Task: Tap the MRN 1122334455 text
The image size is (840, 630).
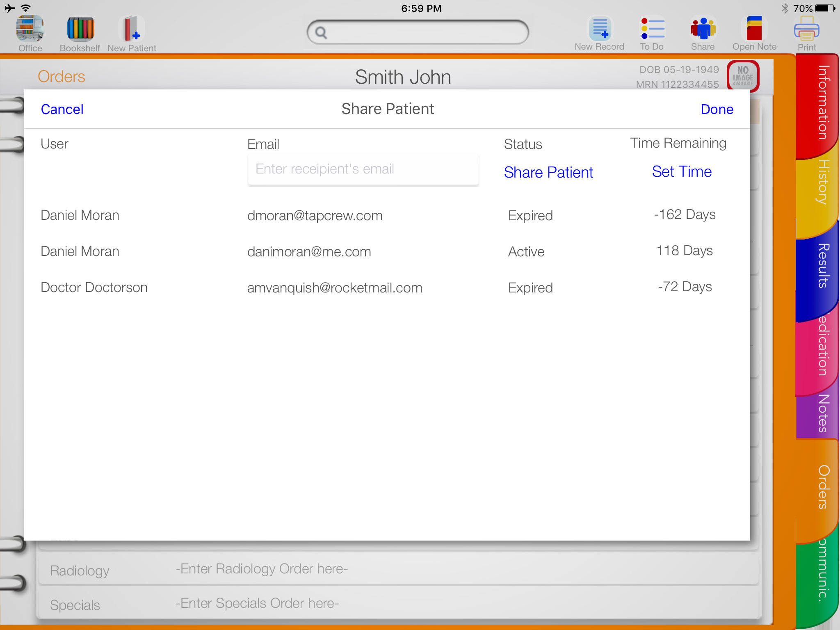Action: click(x=678, y=84)
